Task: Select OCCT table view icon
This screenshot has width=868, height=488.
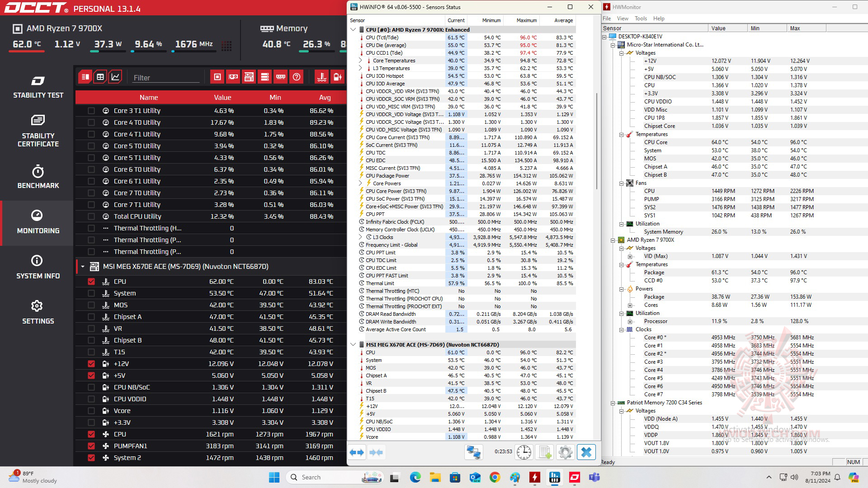Action: pyautogui.click(x=100, y=77)
